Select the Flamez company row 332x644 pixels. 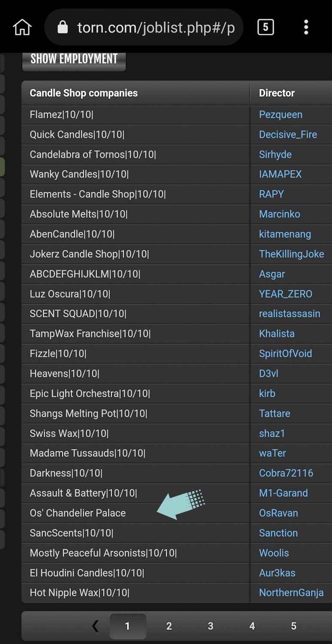click(x=129, y=115)
